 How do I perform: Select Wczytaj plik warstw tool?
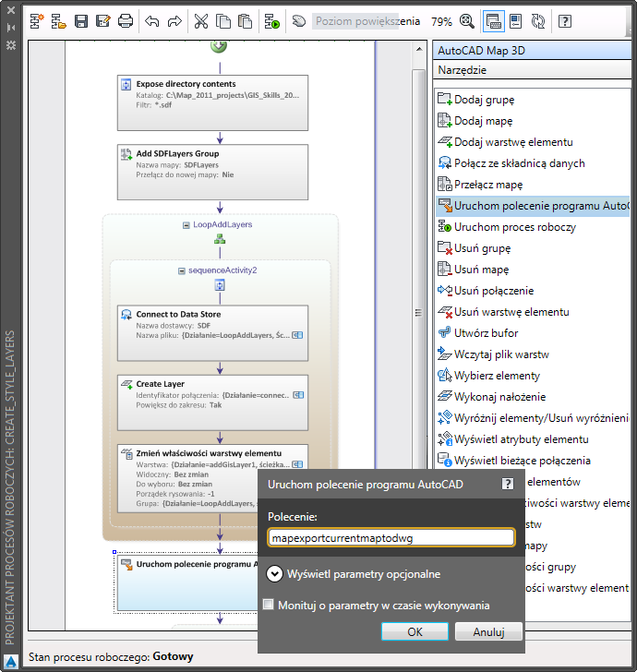coord(534,354)
